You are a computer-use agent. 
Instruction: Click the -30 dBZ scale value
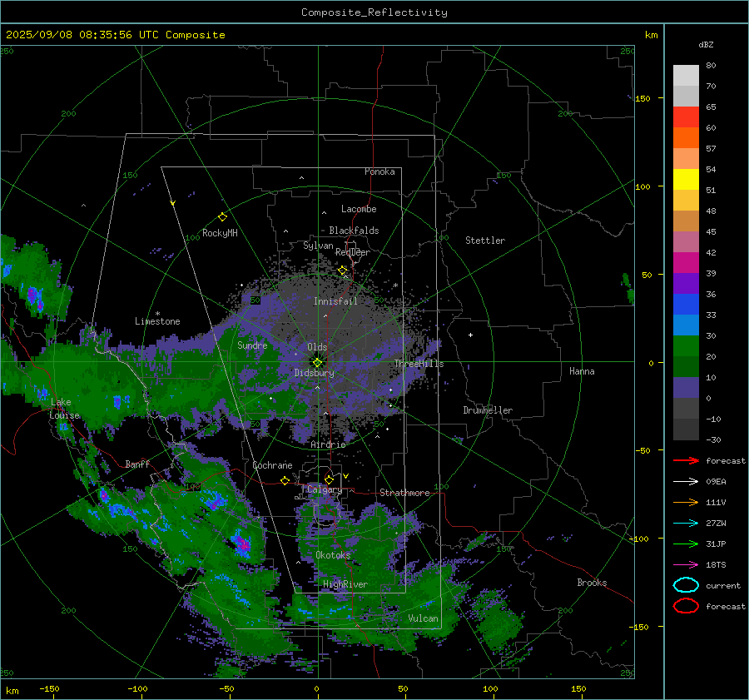(x=713, y=439)
